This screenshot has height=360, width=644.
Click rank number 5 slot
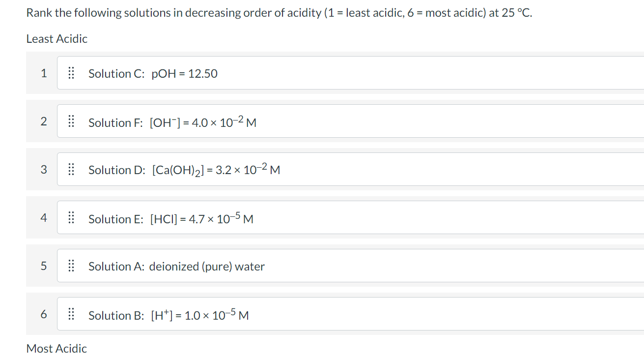tap(44, 266)
